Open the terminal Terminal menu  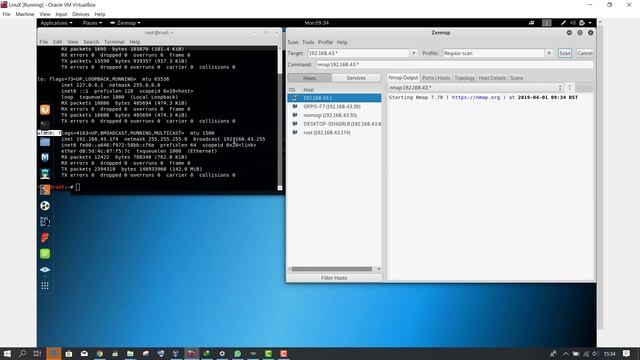coord(114,42)
